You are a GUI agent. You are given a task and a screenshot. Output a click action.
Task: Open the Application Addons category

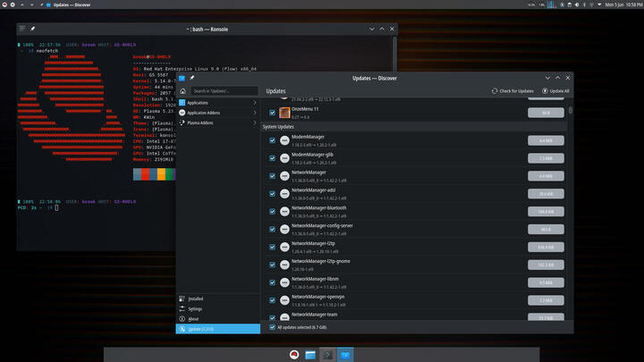(x=218, y=113)
